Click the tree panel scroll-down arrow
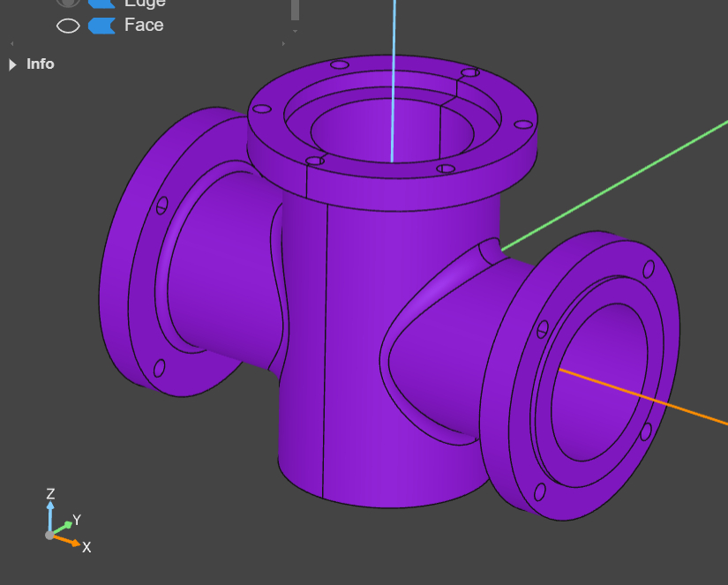The width and height of the screenshot is (728, 585). point(295,31)
